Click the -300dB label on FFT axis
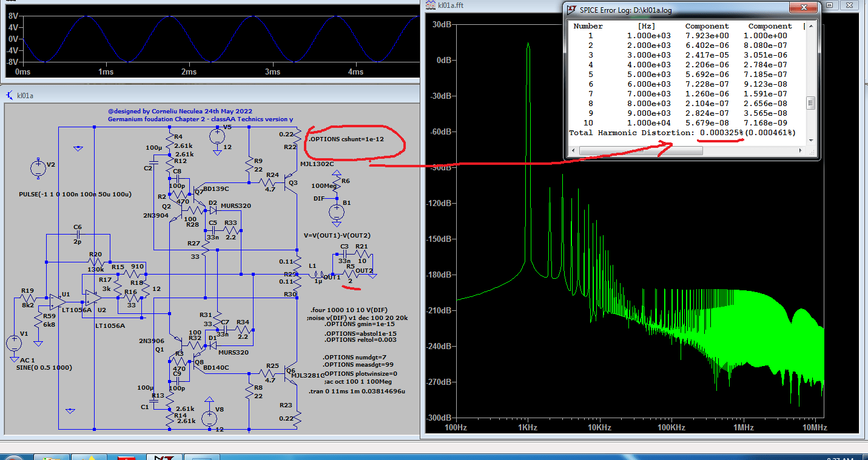The width and height of the screenshot is (868, 460). [x=439, y=418]
